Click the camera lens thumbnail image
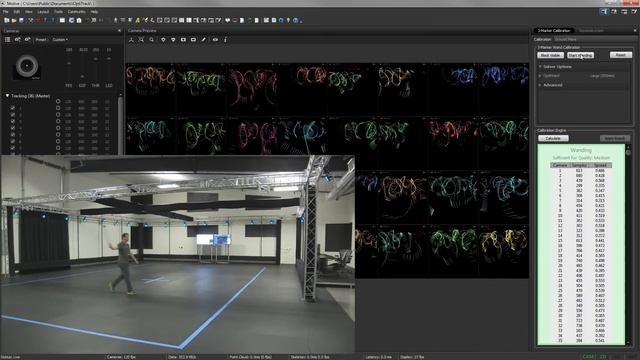This screenshot has width=640, height=360. [27, 66]
